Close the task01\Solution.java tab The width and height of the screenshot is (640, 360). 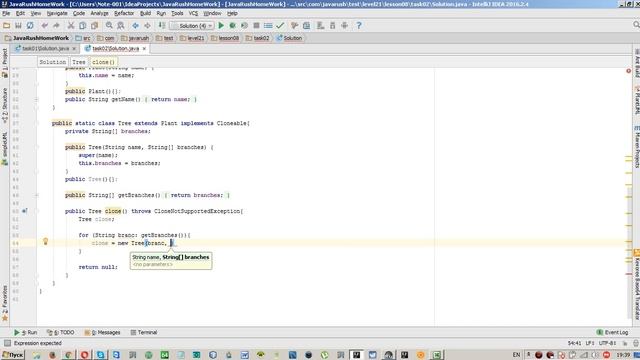(74, 49)
